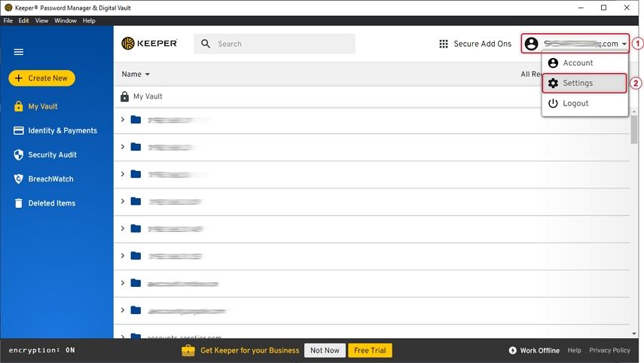Image resolution: width=644 pixels, height=363 pixels.
Task: Open the account email dropdown
Action: pos(575,44)
